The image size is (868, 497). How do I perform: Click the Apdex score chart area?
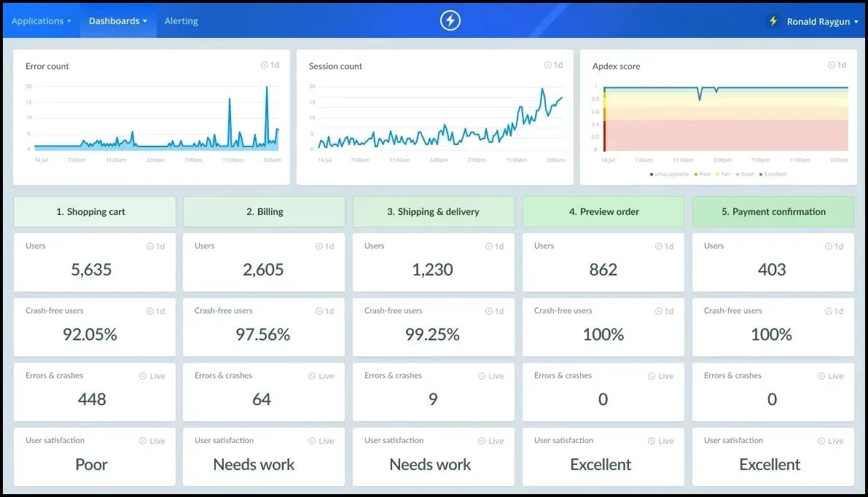(725, 119)
